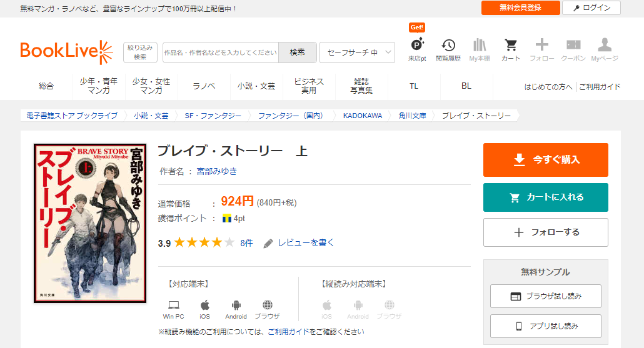644x348 pixels.
Task: Click the 924円 price text
Action: (x=237, y=201)
